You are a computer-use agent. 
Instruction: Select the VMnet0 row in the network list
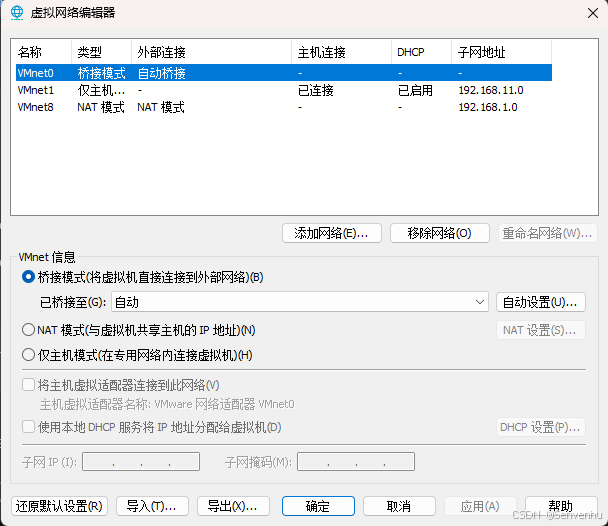point(284,73)
